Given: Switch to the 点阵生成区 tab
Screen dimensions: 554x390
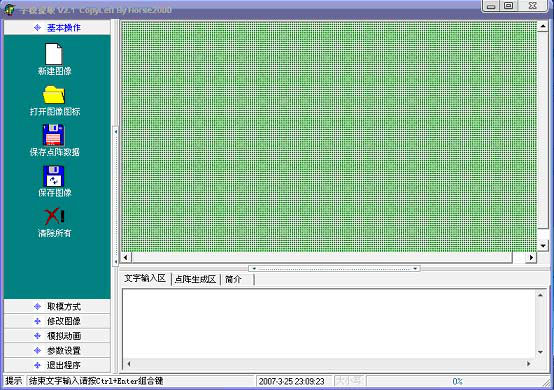Looking at the screenshot, I should 195,279.
